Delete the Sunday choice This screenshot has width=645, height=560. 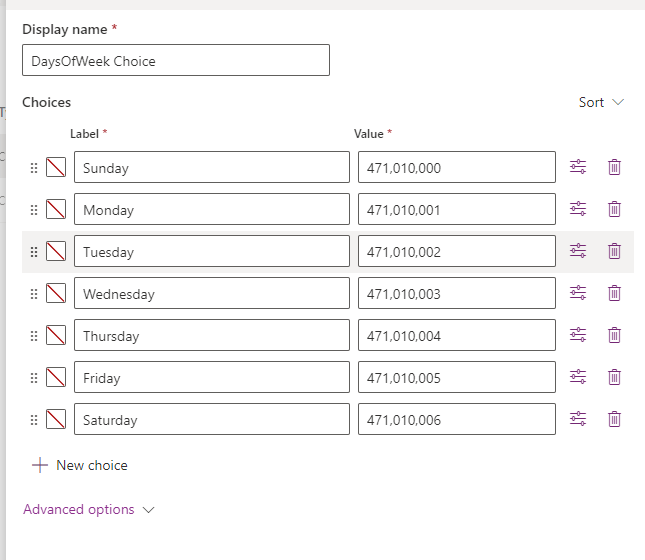614,167
